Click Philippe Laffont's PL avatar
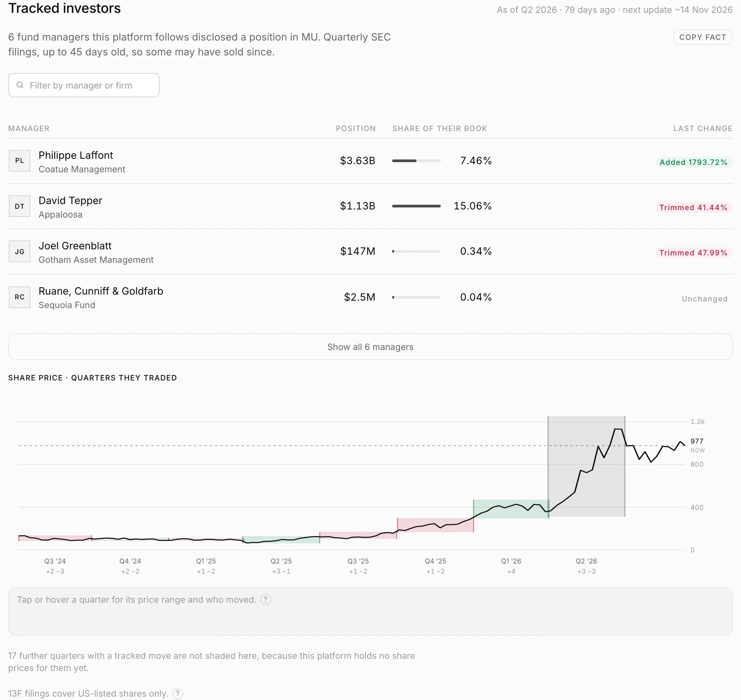Image resolution: width=741 pixels, height=700 pixels. [x=19, y=161]
